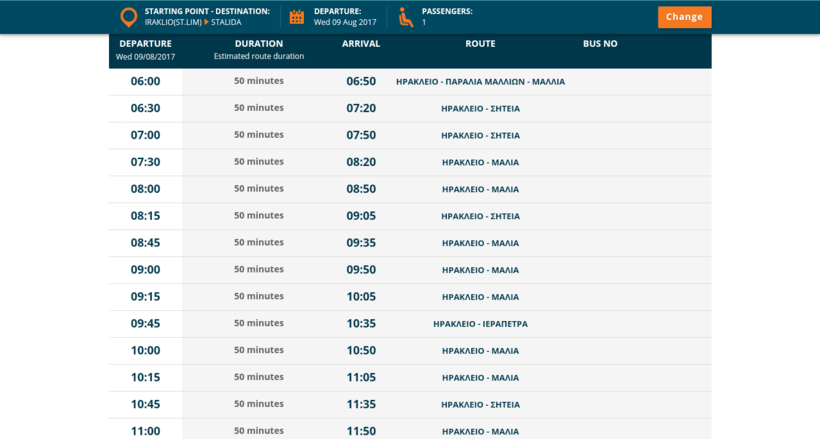Click the 09:50 arrival time
The width and height of the screenshot is (820, 439).
click(361, 270)
